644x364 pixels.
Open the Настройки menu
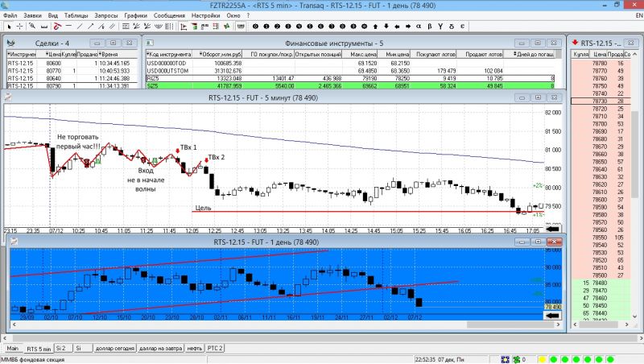pos(206,15)
